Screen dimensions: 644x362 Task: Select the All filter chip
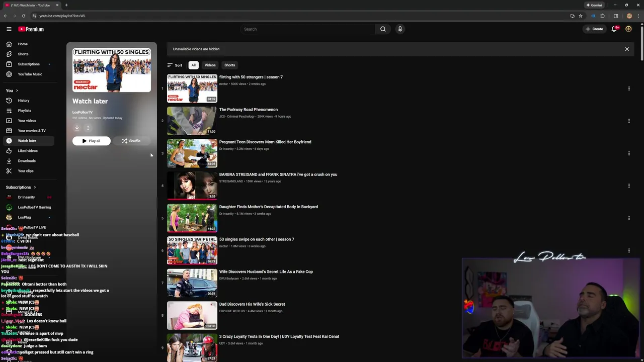(x=193, y=65)
